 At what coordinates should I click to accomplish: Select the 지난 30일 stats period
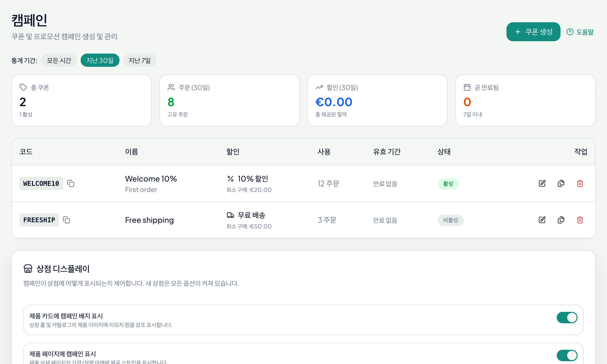[x=100, y=60]
